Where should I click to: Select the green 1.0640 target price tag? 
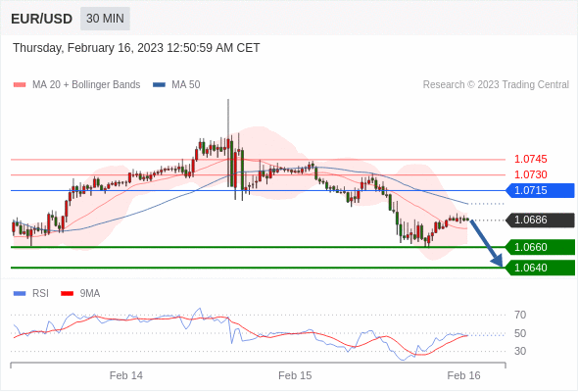540,268
